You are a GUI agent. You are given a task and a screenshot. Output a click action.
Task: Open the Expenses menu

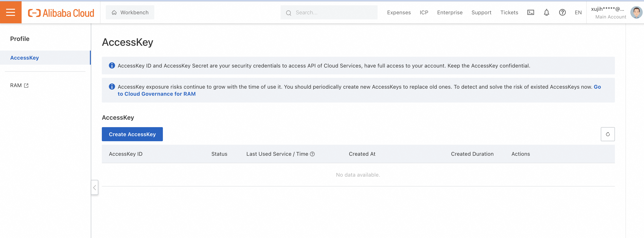(399, 13)
